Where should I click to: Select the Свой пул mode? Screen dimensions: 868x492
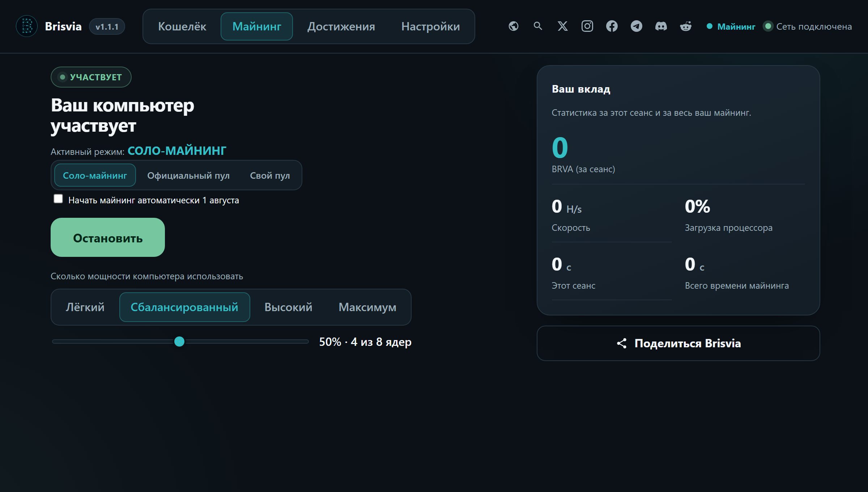270,175
